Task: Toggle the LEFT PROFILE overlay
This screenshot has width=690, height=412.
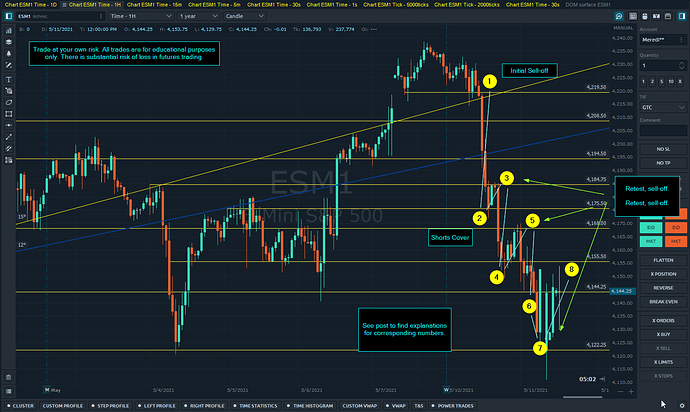Action: tap(156, 406)
